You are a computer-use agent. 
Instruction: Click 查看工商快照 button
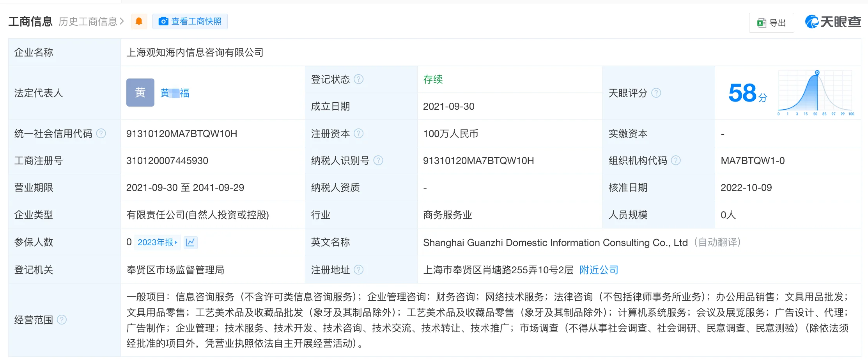[x=190, y=21]
